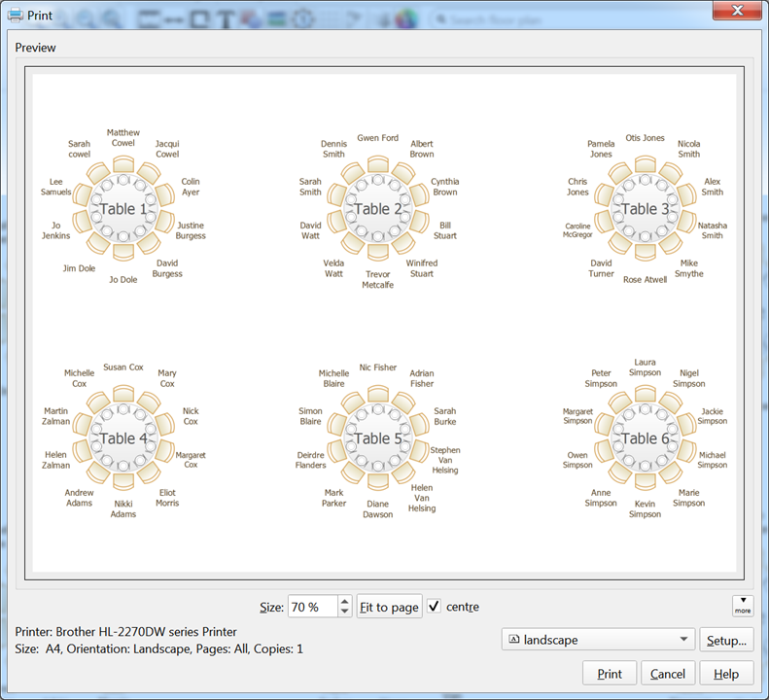Viewport: 769px width, 700px height.
Task: Select the Table 2 graphic in the preview
Action: (377, 209)
